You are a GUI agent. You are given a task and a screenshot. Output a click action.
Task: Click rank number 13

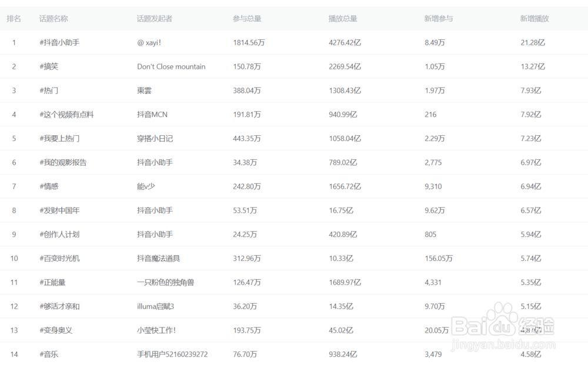pyautogui.click(x=14, y=330)
